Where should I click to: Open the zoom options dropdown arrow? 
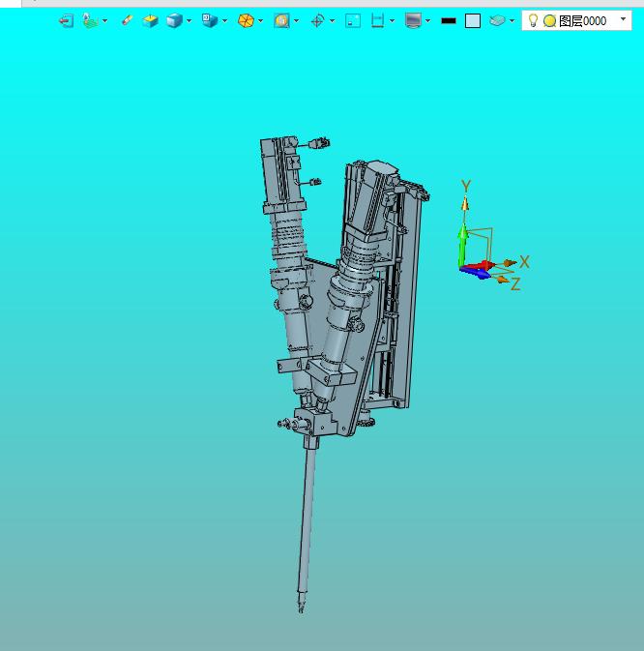296,20
